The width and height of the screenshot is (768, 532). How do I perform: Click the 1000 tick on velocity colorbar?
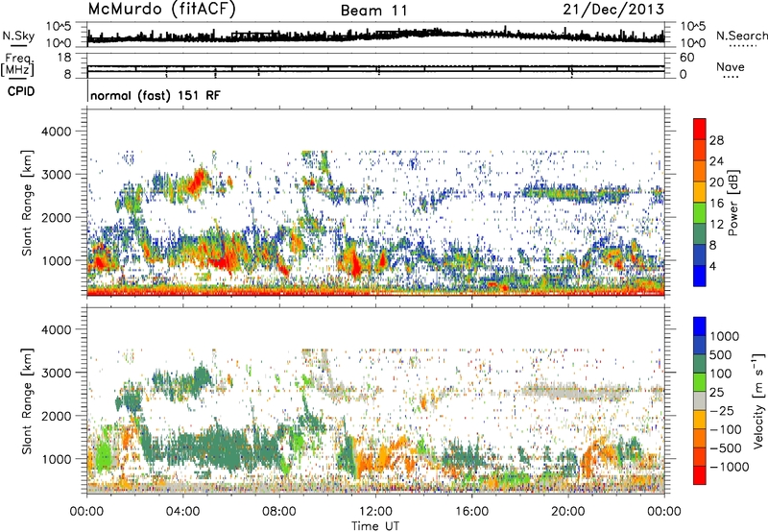coord(725,336)
